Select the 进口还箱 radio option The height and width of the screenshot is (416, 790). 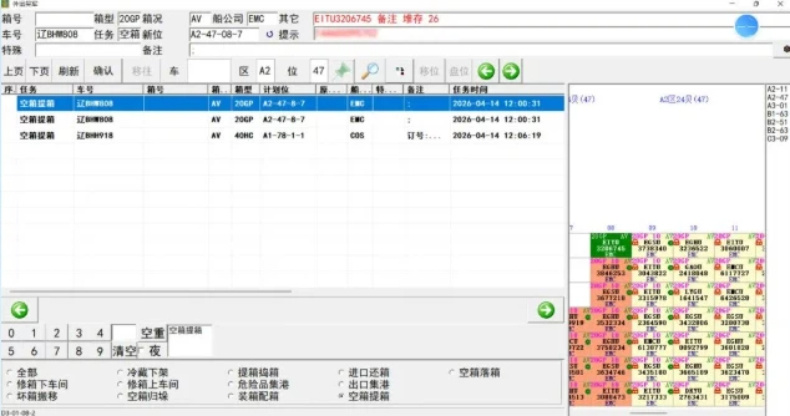click(364, 372)
